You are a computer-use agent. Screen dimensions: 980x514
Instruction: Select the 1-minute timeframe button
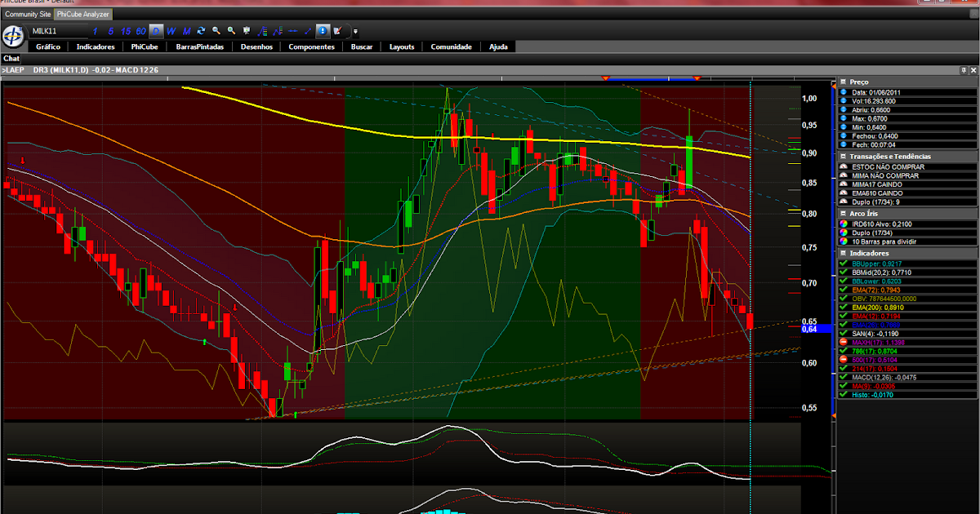pyautogui.click(x=95, y=31)
